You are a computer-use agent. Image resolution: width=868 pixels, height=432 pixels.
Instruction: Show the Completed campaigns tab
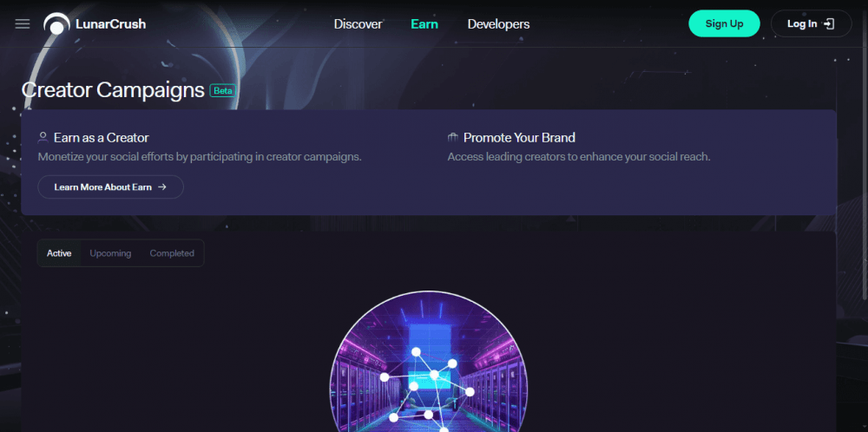pyautogui.click(x=172, y=253)
